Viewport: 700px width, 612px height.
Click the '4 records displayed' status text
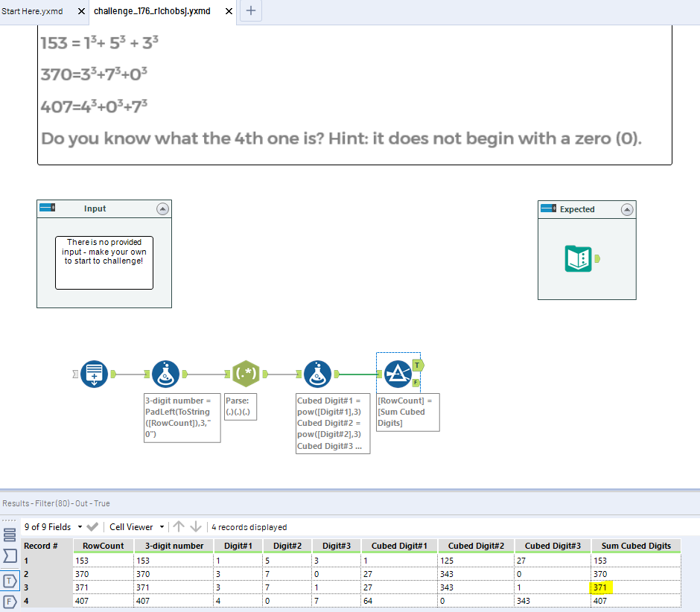249,527
